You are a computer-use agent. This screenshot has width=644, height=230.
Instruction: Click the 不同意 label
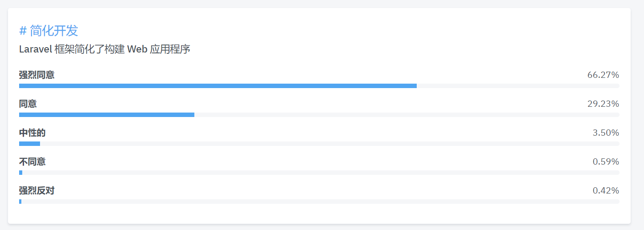32,161
